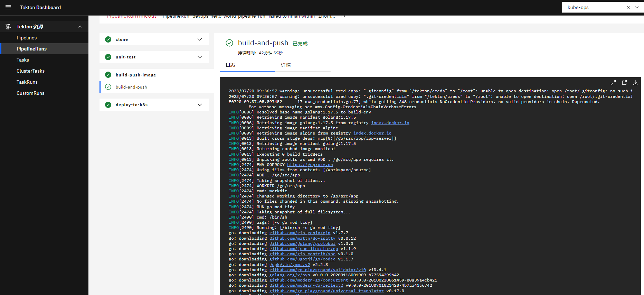
Task: Select the kube-ops namespace field
Action: pos(603,7)
